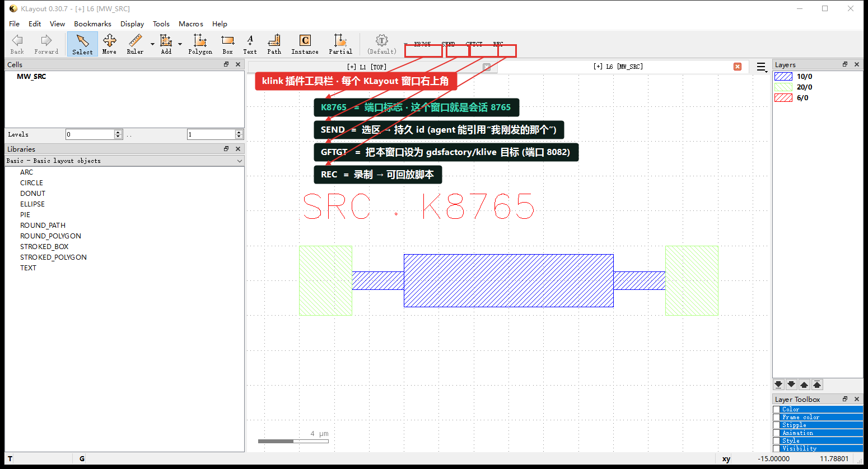This screenshot has width=868, height=469.
Task: Decrease the second Levels value
Action: (x=239, y=137)
